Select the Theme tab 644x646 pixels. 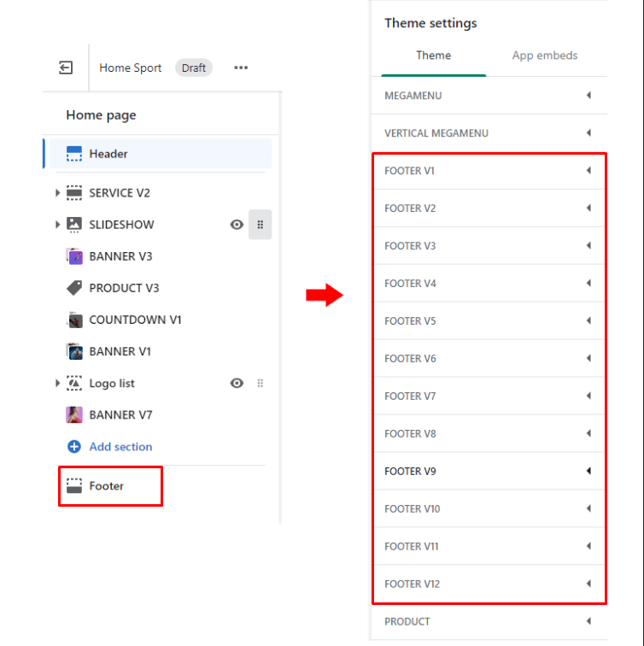pyautogui.click(x=433, y=56)
